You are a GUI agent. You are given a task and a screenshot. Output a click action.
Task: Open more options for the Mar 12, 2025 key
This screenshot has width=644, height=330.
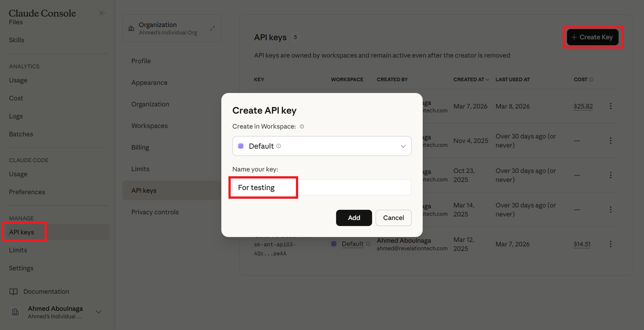pyautogui.click(x=610, y=244)
